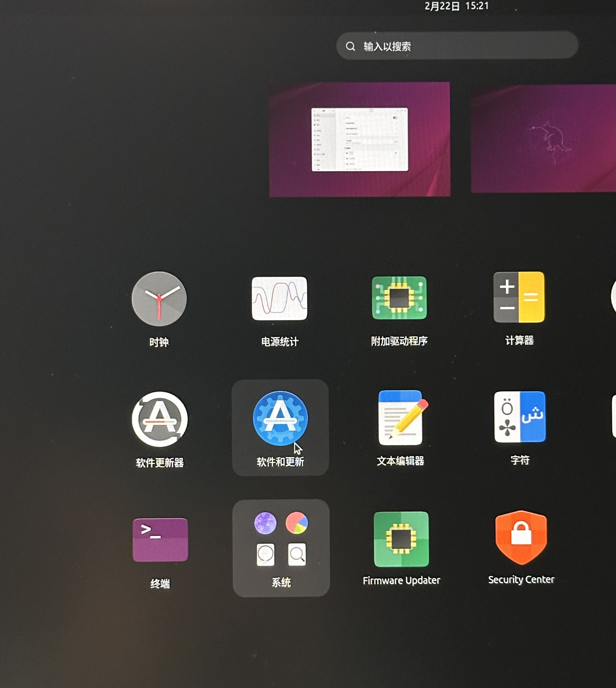Open the 时钟 clock app
The height and width of the screenshot is (688, 616).
pos(159,299)
